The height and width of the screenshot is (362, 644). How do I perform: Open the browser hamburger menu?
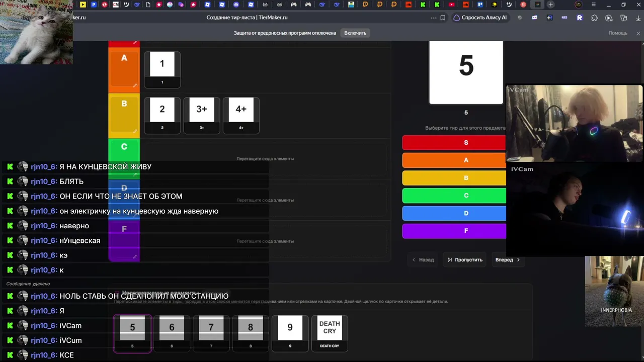click(594, 5)
